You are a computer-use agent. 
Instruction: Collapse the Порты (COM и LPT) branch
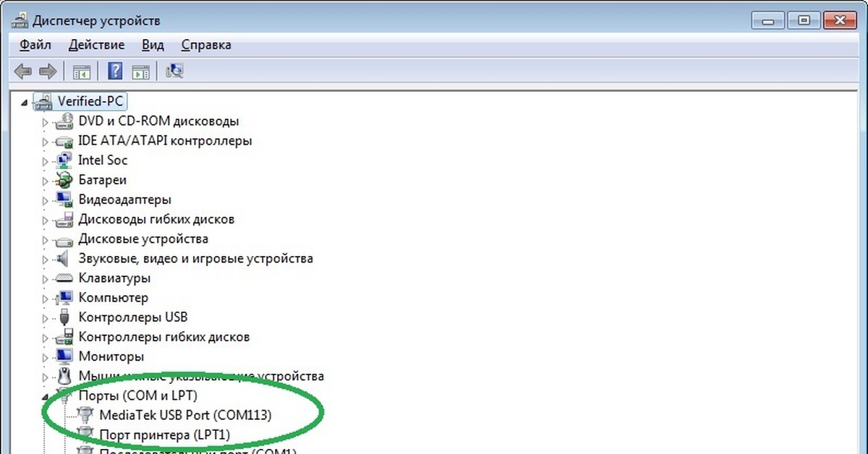click(46, 396)
